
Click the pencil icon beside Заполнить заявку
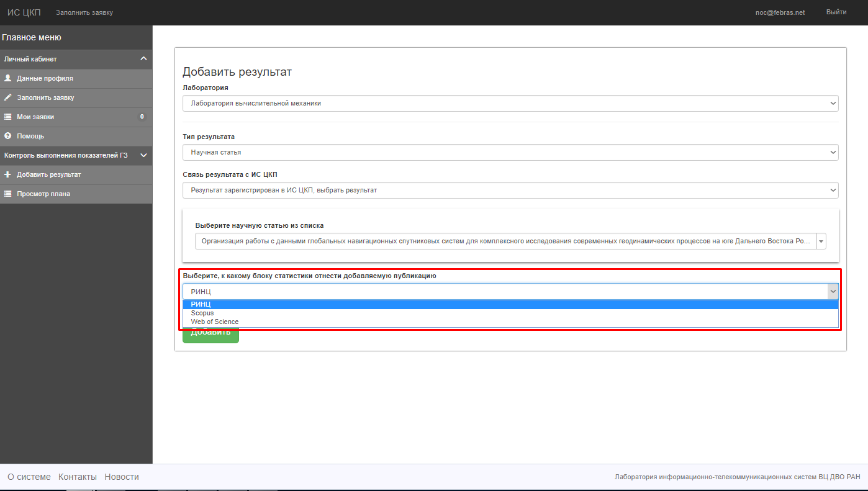coord(8,97)
